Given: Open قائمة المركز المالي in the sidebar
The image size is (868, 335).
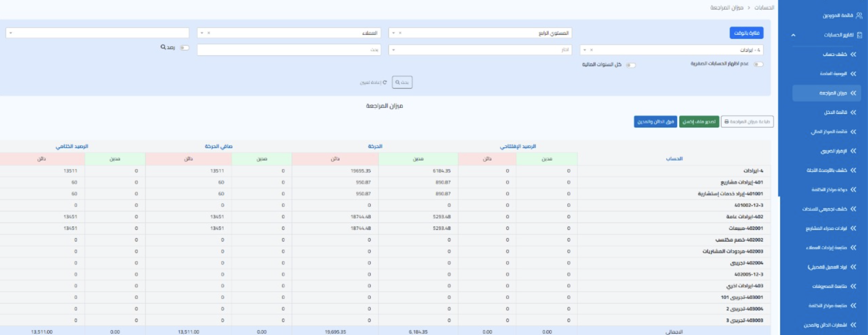Looking at the screenshot, I should tap(829, 132).
